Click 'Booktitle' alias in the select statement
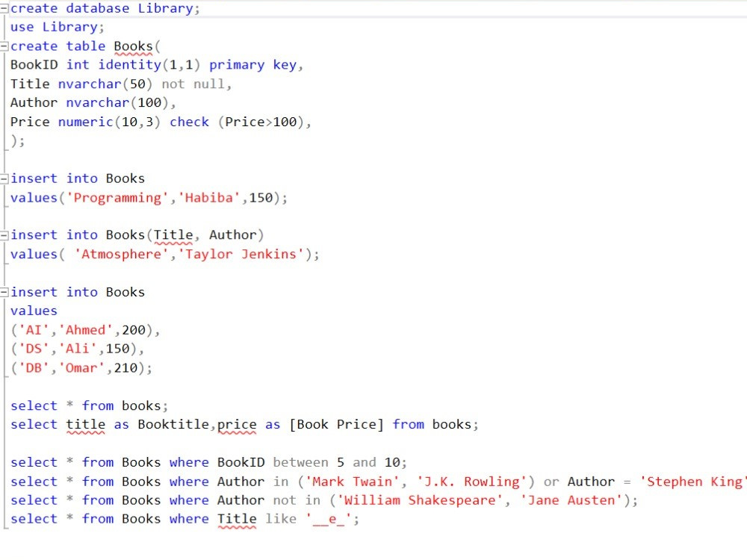 coord(173,424)
